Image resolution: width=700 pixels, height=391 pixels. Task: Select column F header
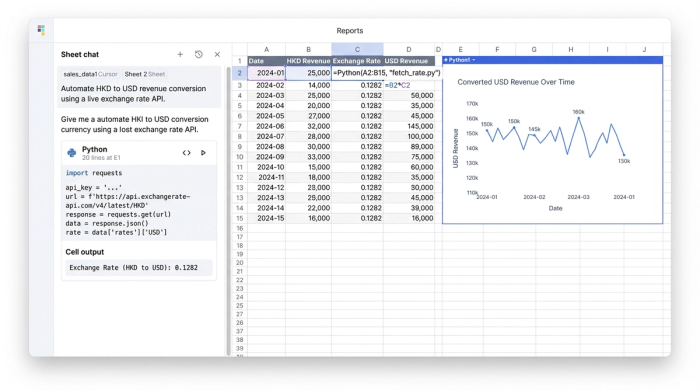point(497,50)
